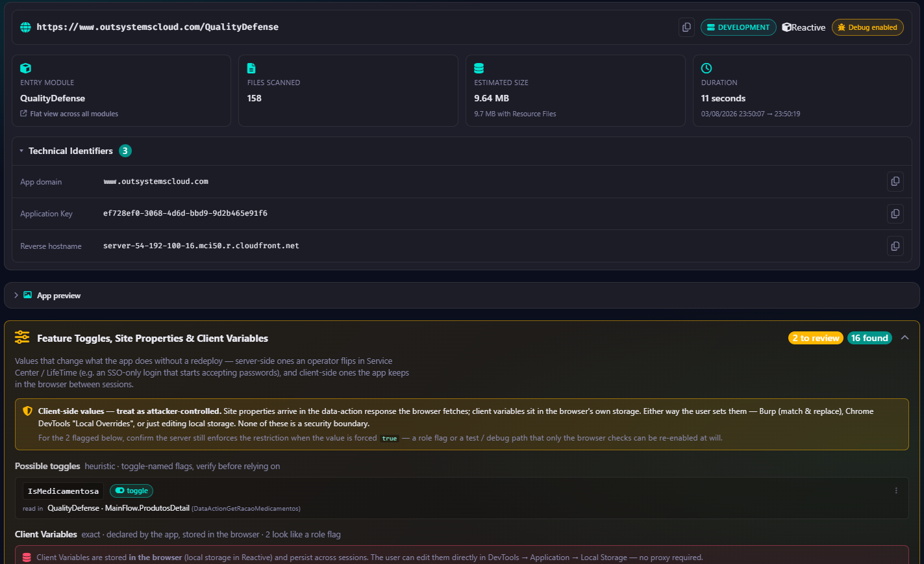Viewport: 924px width, 564px height.
Task: Click the Entry Module cube icon
Action: point(25,68)
